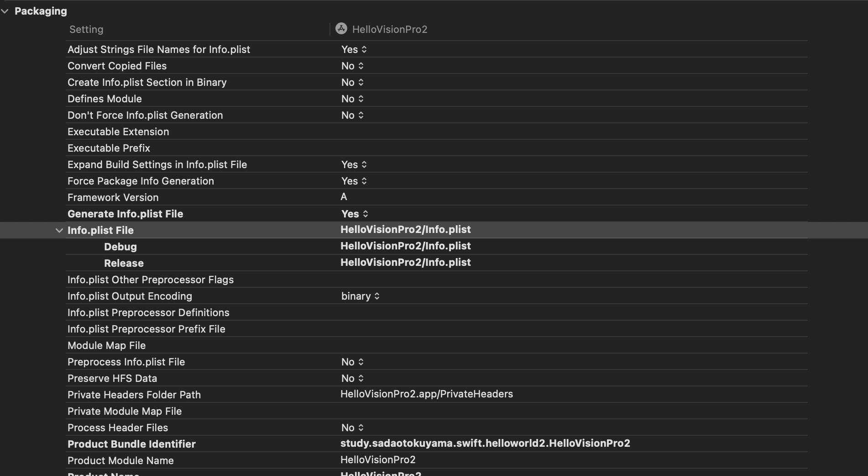Select the Private Headers Folder Path row
This screenshot has width=868, height=476.
coord(134,395)
